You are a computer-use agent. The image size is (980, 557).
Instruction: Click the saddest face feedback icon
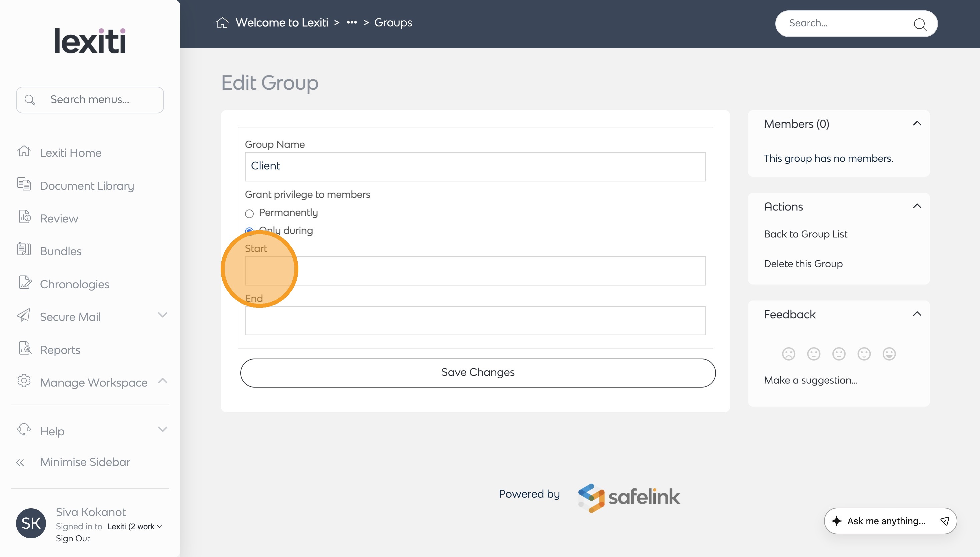(x=789, y=354)
